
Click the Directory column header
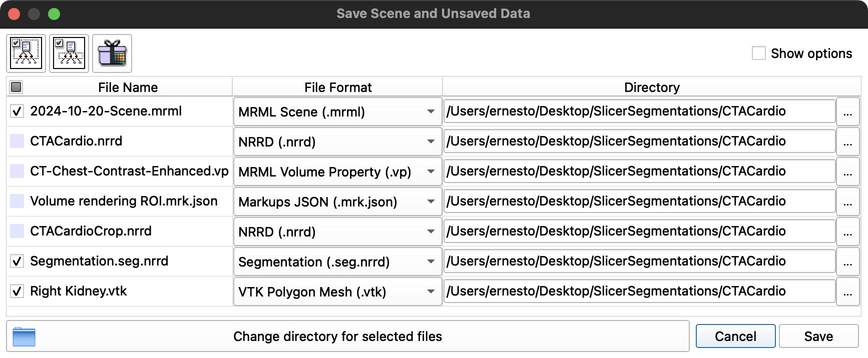click(652, 87)
